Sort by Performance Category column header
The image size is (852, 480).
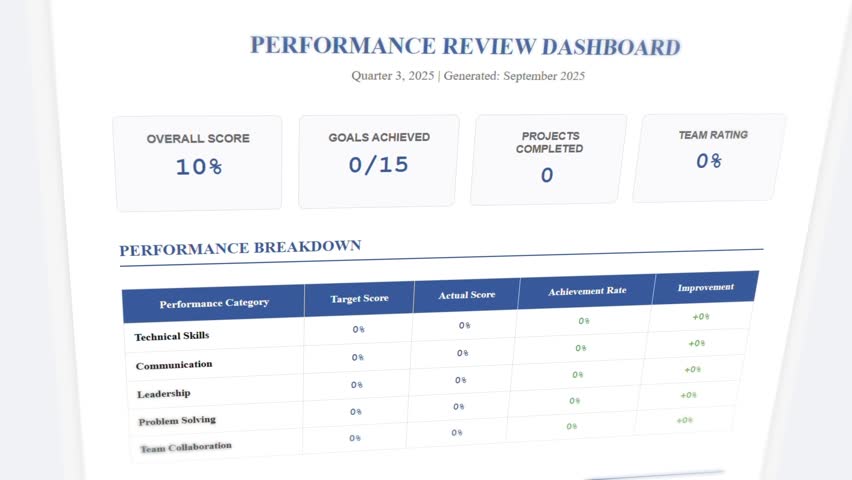[x=214, y=302]
